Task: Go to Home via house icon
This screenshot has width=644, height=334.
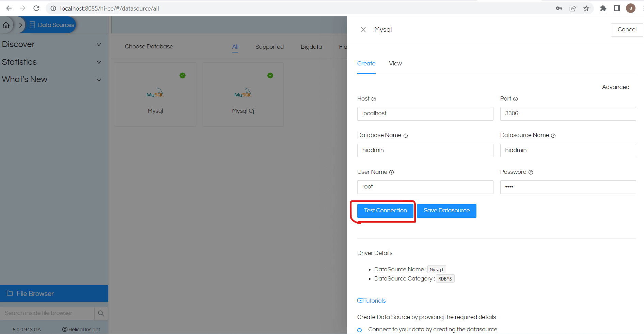Action: [x=6, y=25]
